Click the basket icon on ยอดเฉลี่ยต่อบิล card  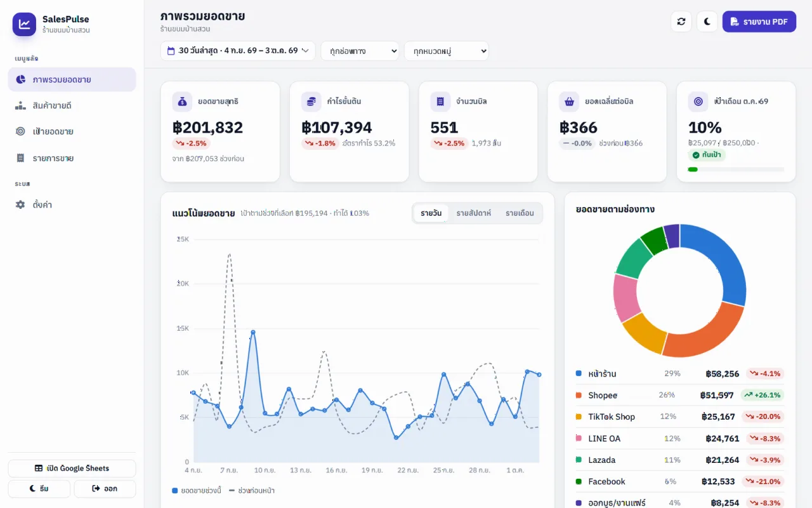pyautogui.click(x=569, y=102)
